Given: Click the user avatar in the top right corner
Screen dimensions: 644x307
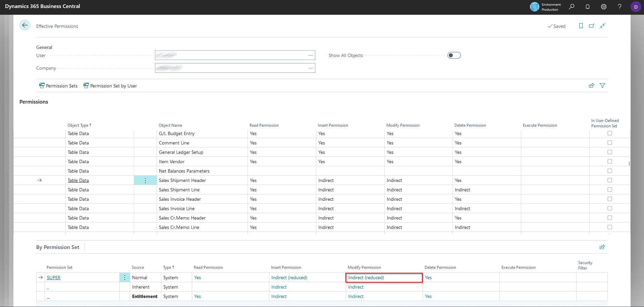Looking at the screenshot, I should [x=636, y=7].
